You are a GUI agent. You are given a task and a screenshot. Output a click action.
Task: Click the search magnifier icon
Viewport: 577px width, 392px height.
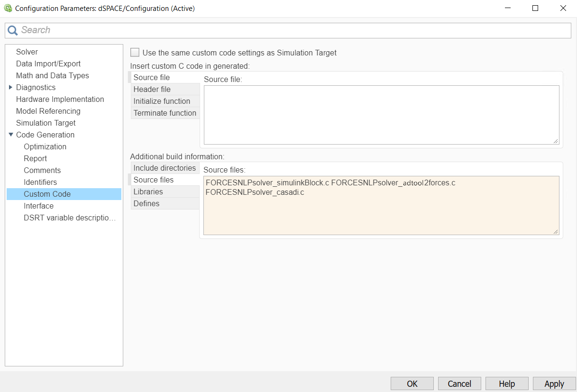point(13,30)
